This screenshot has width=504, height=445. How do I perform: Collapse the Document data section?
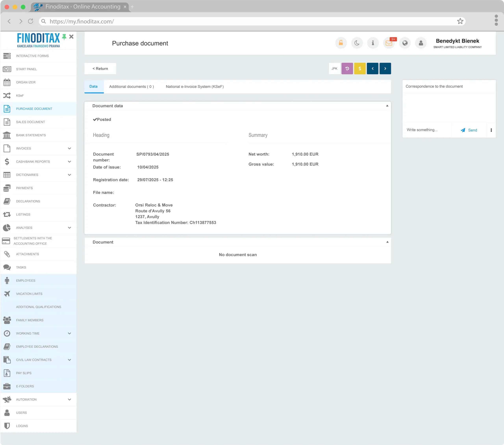pyautogui.click(x=387, y=106)
